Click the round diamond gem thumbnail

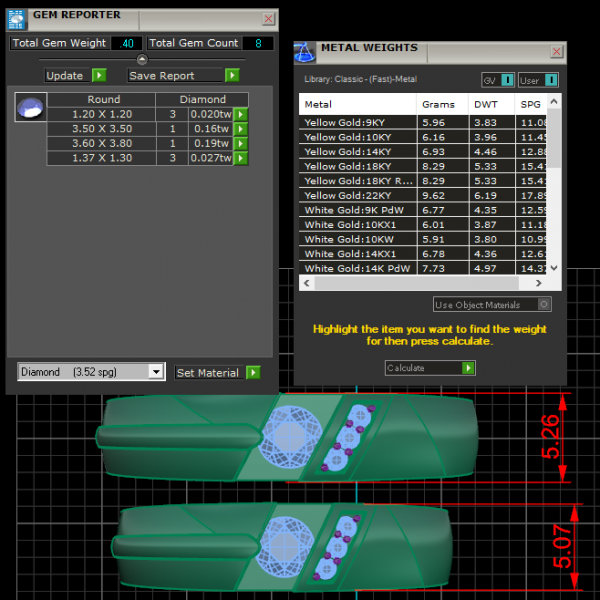click(x=30, y=108)
